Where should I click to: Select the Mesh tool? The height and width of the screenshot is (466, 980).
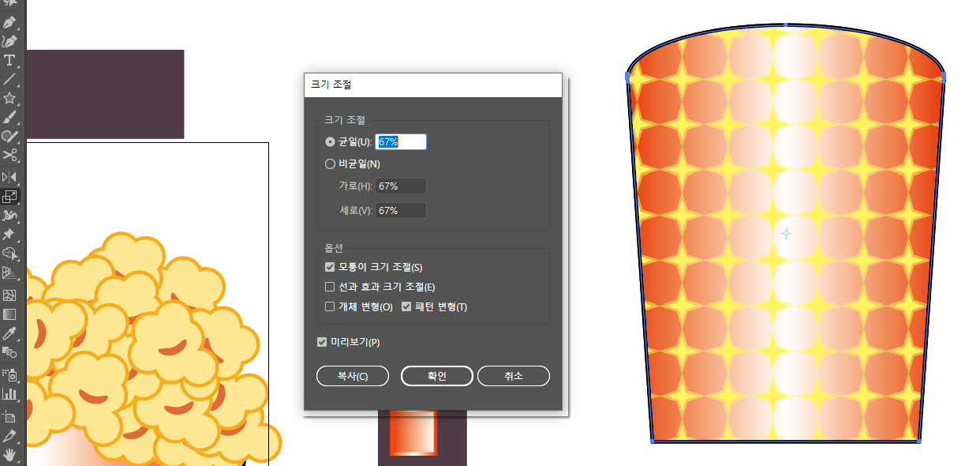tap(9, 295)
